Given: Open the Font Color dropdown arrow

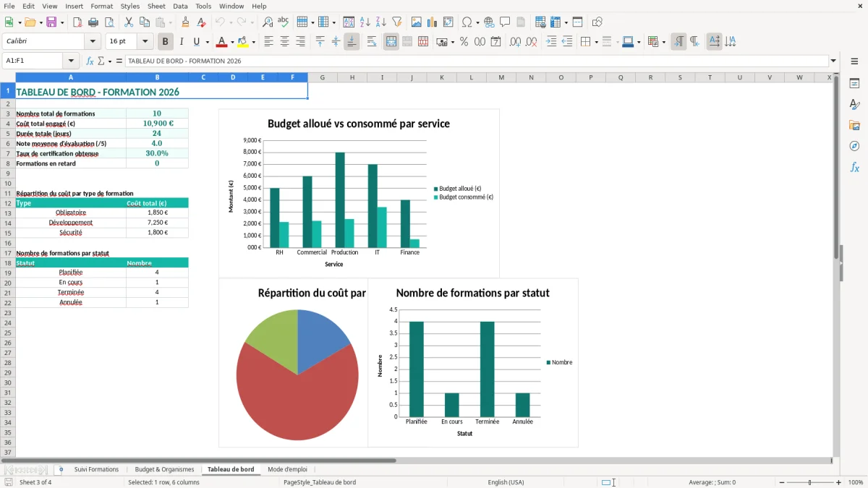Looking at the screenshot, I should pyautogui.click(x=231, y=42).
